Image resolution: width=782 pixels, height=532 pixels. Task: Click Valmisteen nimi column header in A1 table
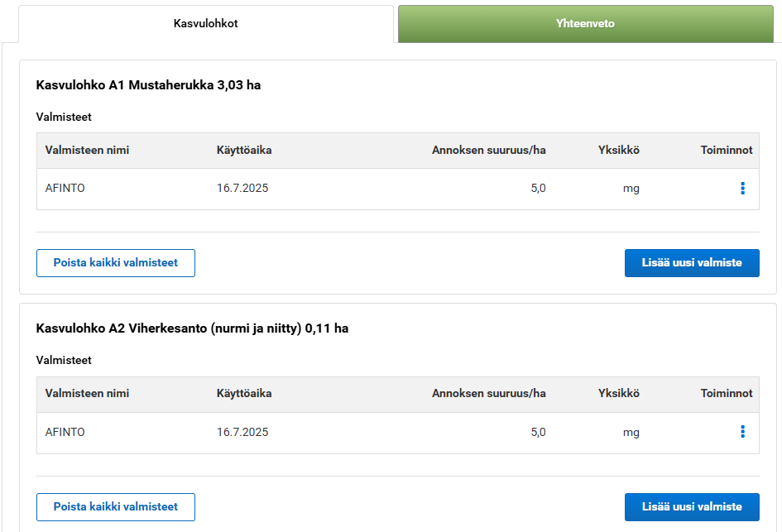pyautogui.click(x=87, y=150)
